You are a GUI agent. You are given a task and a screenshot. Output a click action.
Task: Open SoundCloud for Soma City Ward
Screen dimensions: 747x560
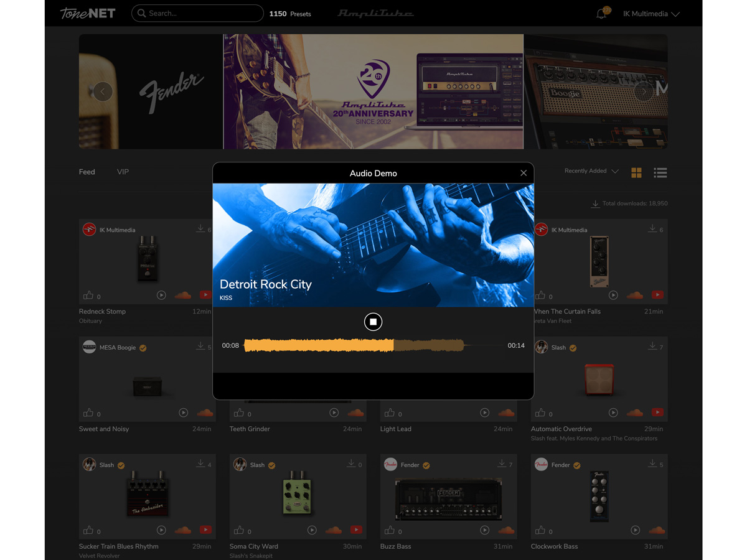point(334,530)
